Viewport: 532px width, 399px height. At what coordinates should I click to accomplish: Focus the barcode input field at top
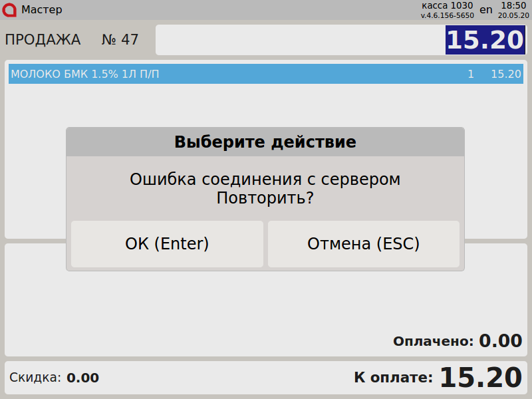point(299,40)
